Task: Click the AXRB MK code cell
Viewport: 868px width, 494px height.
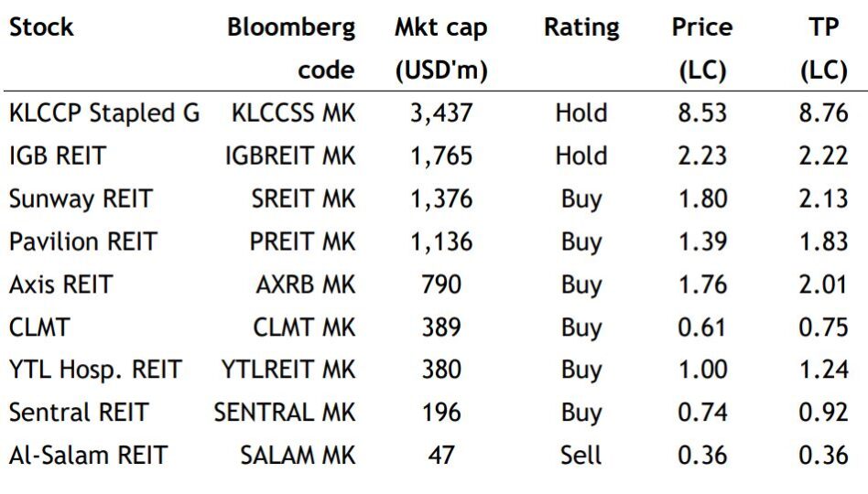Action: point(306,285)
